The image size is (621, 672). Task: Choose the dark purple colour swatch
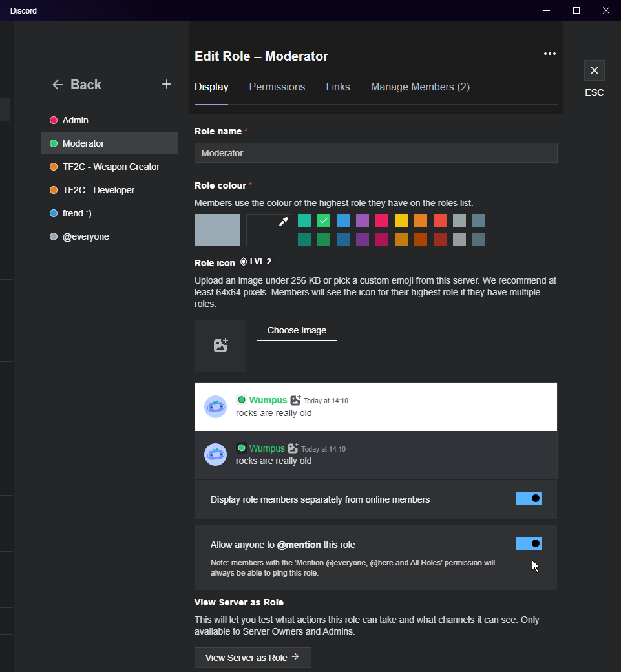point(363,240)
